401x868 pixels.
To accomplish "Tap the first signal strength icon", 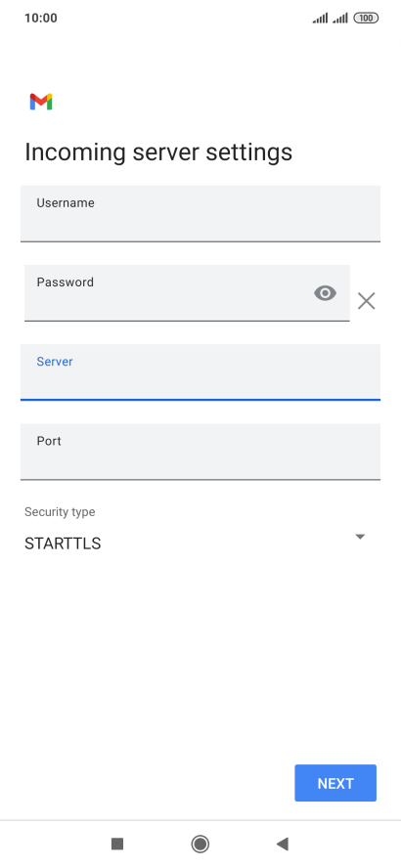I will click(x=320, y=19).
